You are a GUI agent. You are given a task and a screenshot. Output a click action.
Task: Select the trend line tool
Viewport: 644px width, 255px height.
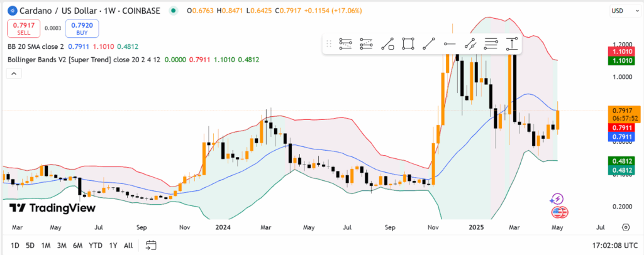(x=429, y=43)
